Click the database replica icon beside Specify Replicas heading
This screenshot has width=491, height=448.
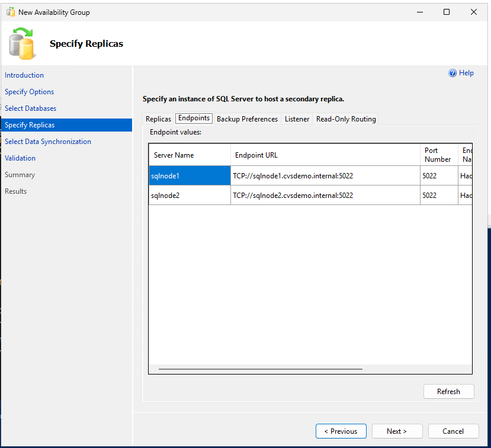click(x=22, y=43)
